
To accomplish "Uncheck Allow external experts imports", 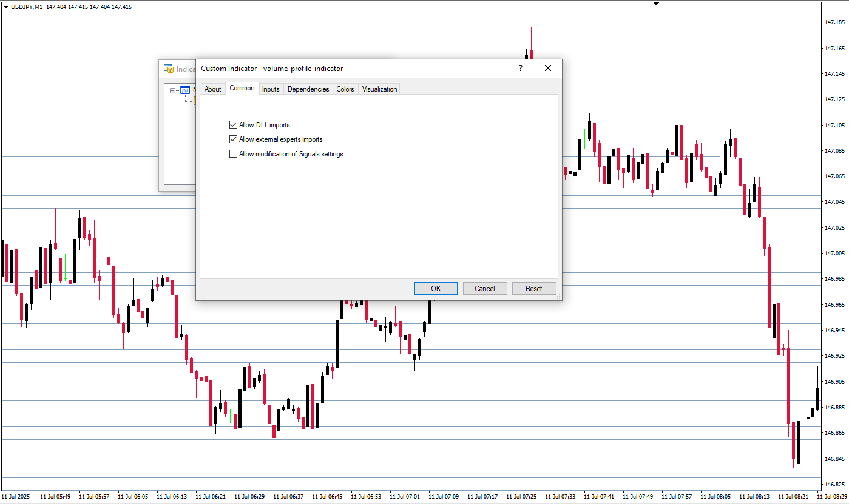I will 233,139.
